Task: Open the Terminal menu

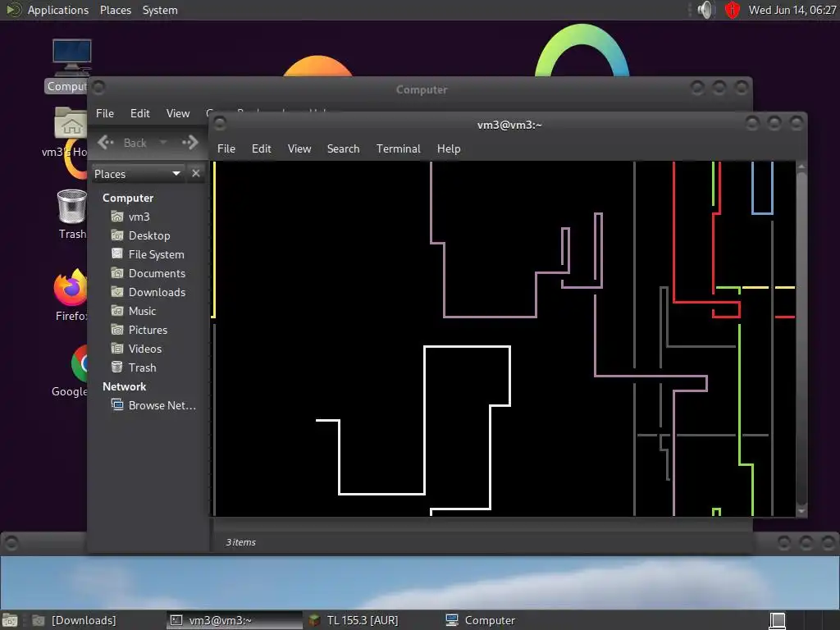Action: pyautogui.click(x=399, y=149)
